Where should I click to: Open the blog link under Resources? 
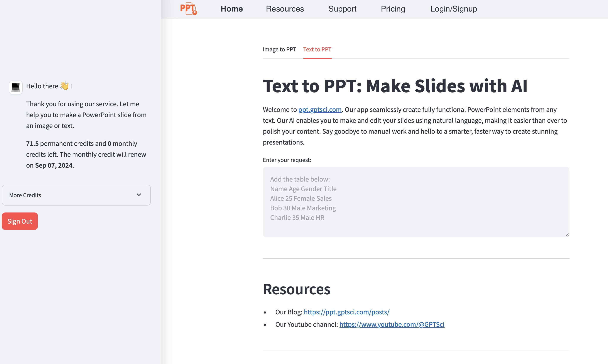(346, 312)
